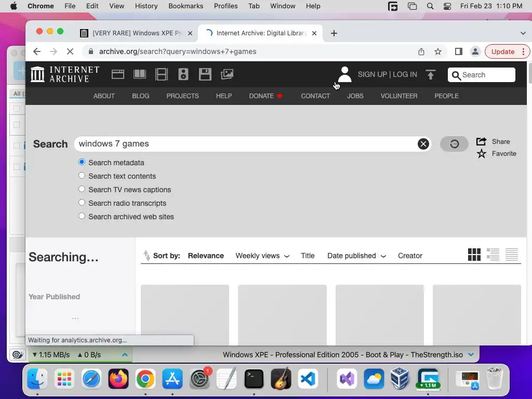The image size is (532, 399).
Task: Toggle the sort direction arrows
Action: [147, 256]
